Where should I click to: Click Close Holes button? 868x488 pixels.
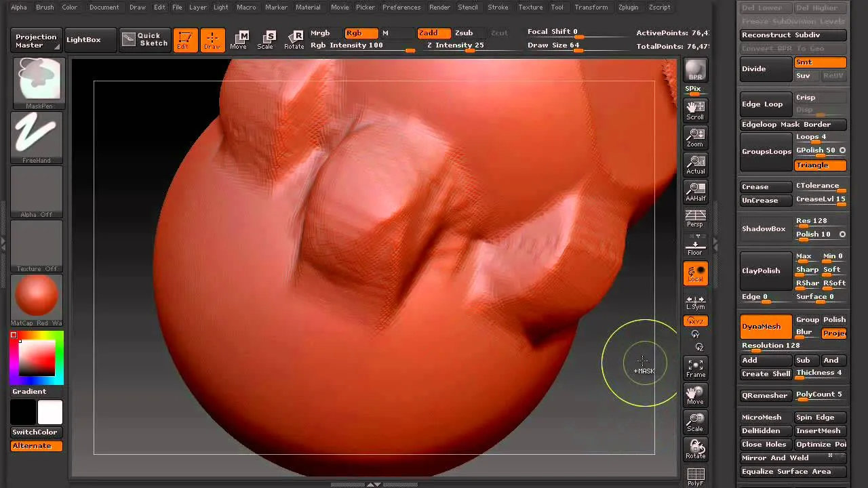pyautogui.click(x=766, y=444)
